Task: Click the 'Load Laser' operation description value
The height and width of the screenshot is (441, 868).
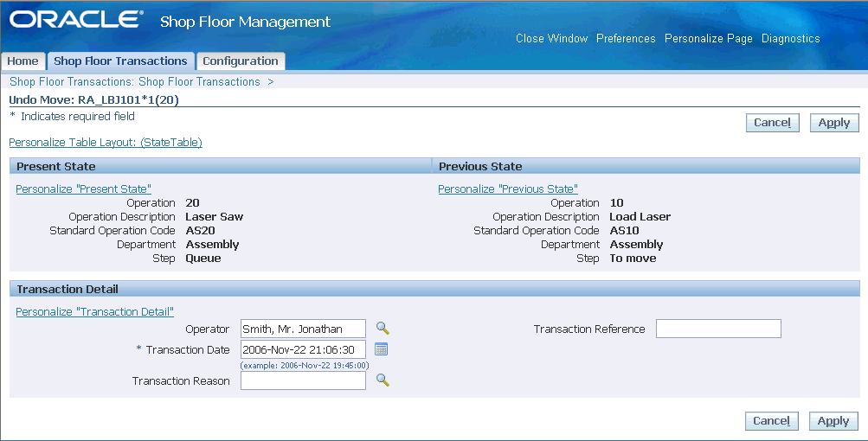Action: pos(640,216)
